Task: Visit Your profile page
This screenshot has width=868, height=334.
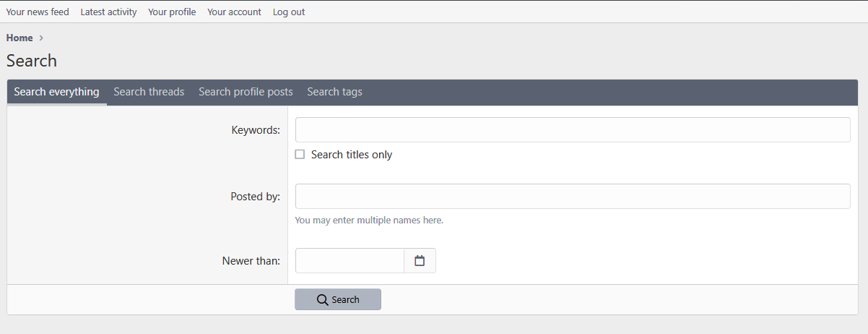Action: pyautogui.click(x=172, y=12)
